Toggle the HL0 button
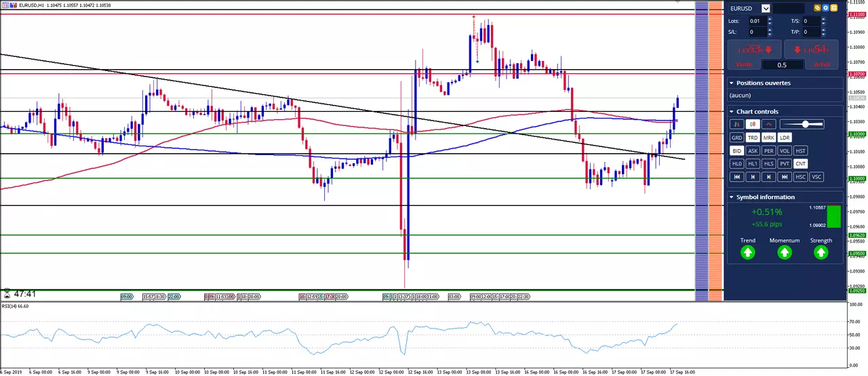 click(x=737, y=164)
